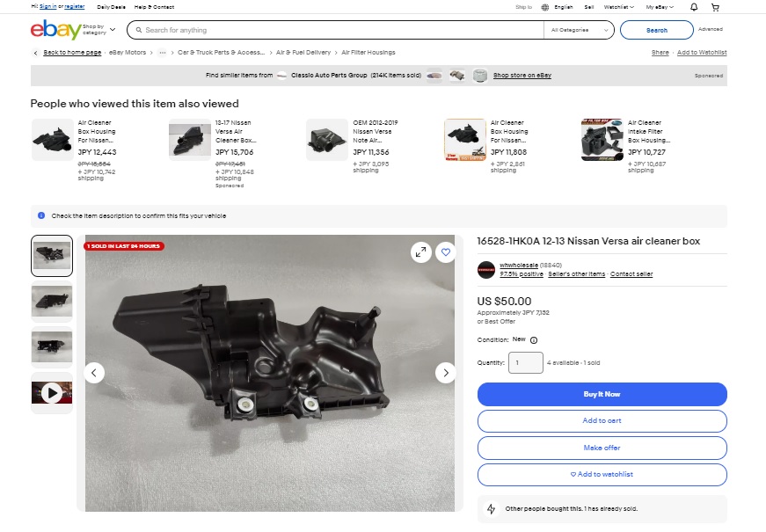Add item to watchlist via heart icon
Screen dimensions: 766x532
click(x=446, y=252)
